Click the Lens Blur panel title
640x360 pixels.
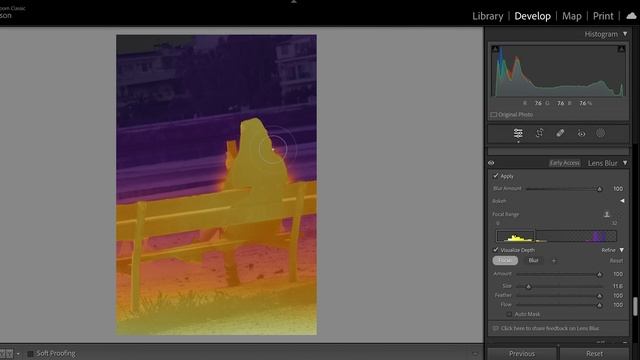pos(602,163)
